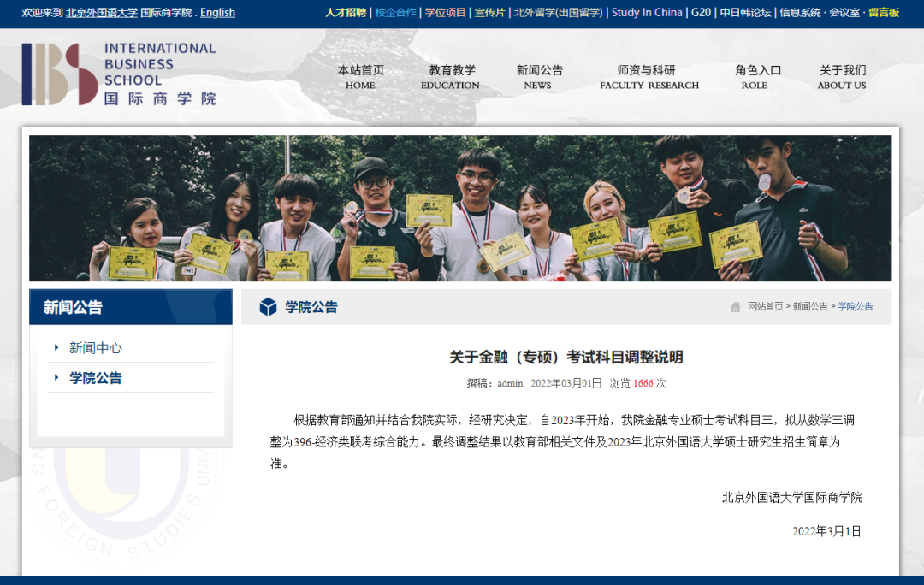
Task: Switch the site to English
Action: click(217, 13)
